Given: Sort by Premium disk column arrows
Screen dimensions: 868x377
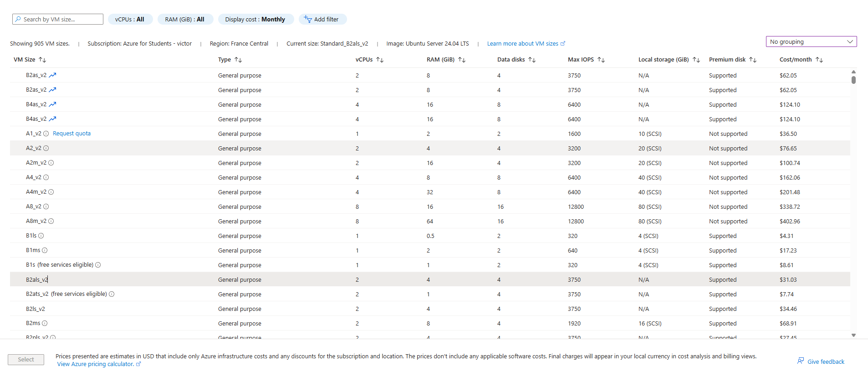Looking at the screenshot, I should [753, 60].
